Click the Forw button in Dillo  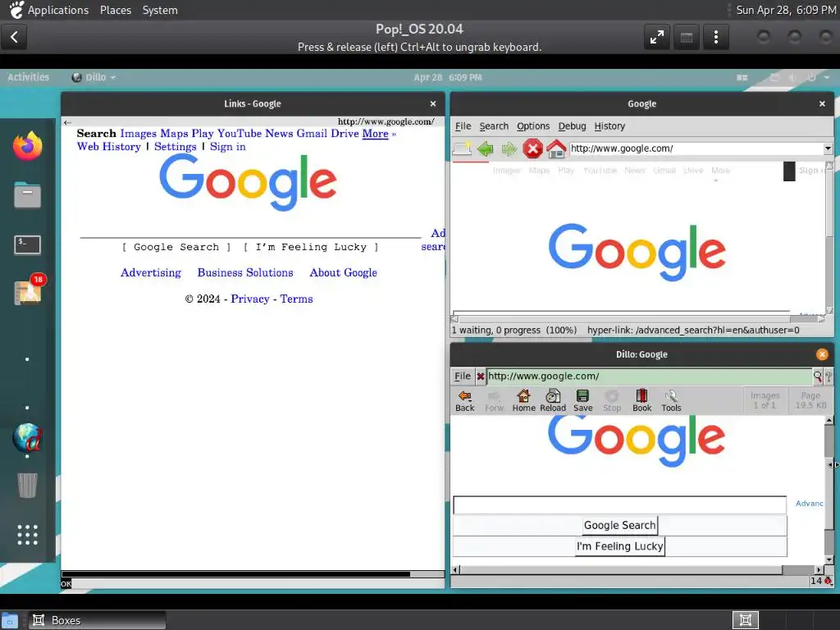coord(494,400)
